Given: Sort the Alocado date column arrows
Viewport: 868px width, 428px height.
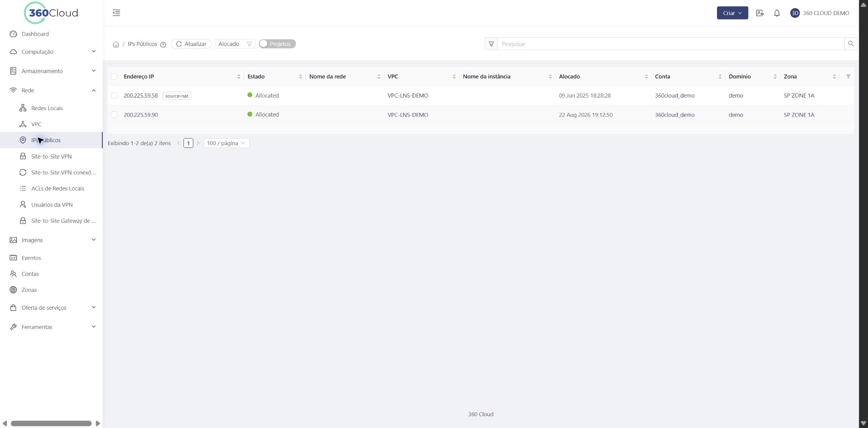Looking at the screenshot, I should (646, 76).
